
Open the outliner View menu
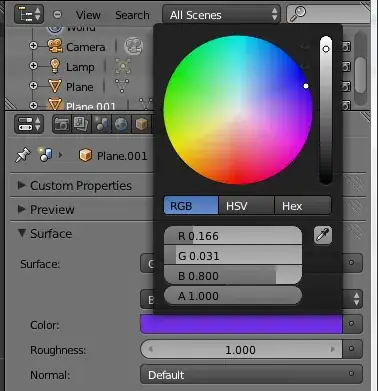[88, 15]
